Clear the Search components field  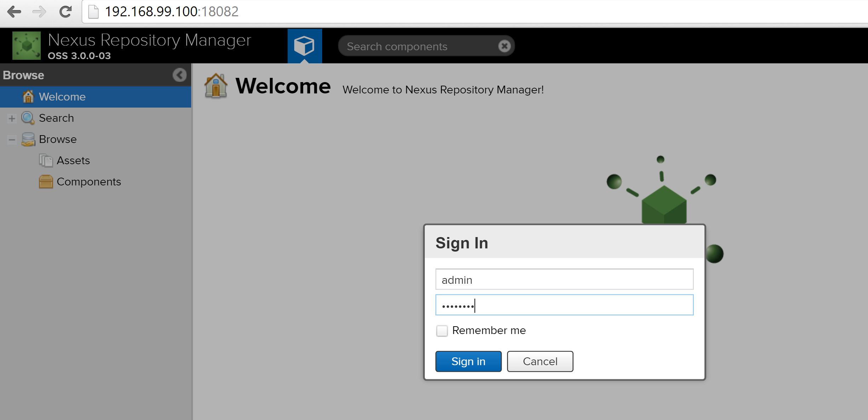tap(504, 46)
